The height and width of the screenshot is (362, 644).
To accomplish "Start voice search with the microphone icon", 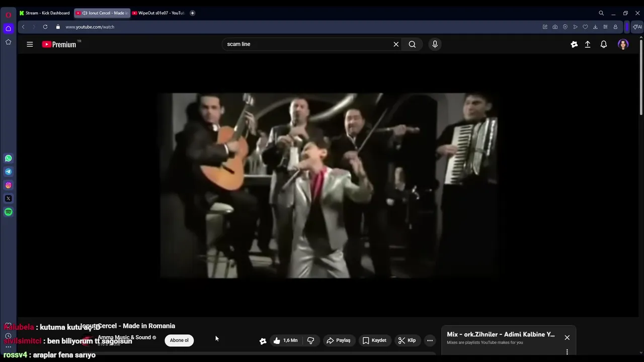I will 435,44.
